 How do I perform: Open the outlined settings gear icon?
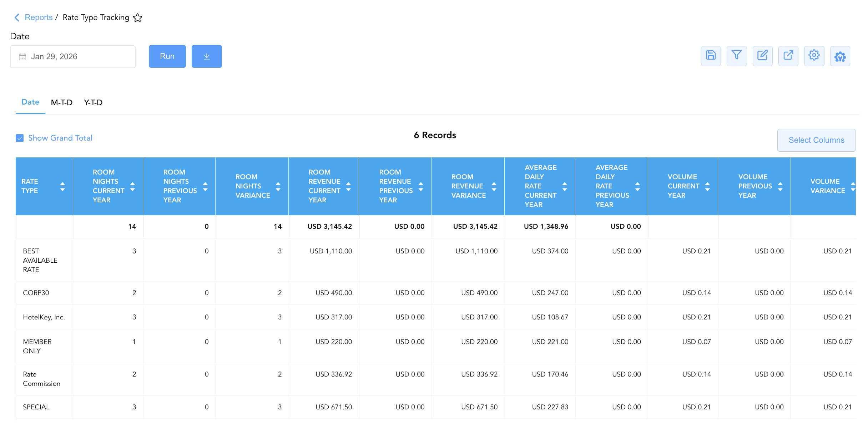tap(814, 56)
